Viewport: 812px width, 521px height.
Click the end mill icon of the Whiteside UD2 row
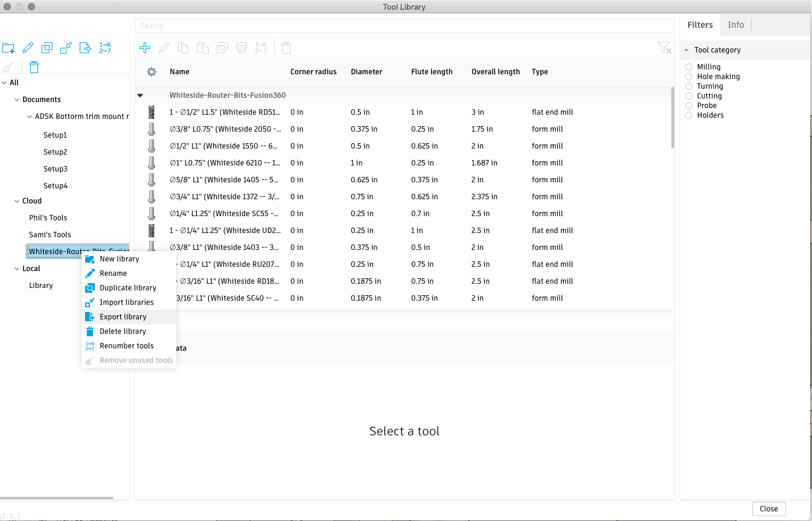(152, 231)
